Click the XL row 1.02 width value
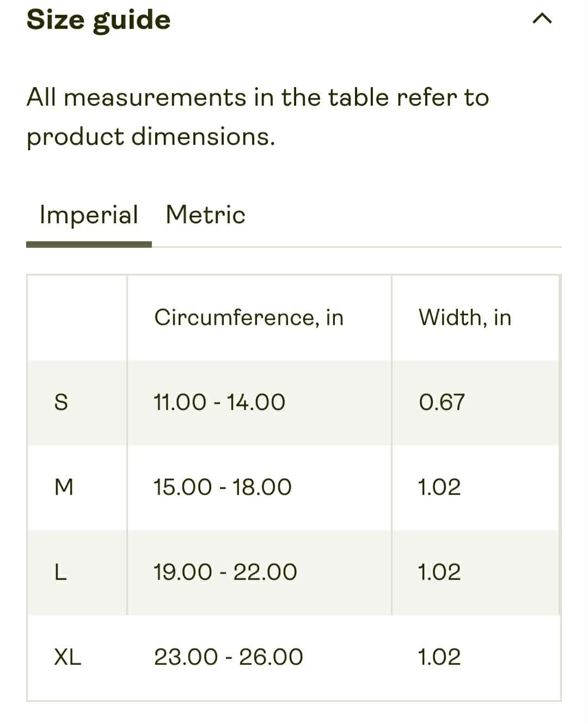 tap(439, 657)
